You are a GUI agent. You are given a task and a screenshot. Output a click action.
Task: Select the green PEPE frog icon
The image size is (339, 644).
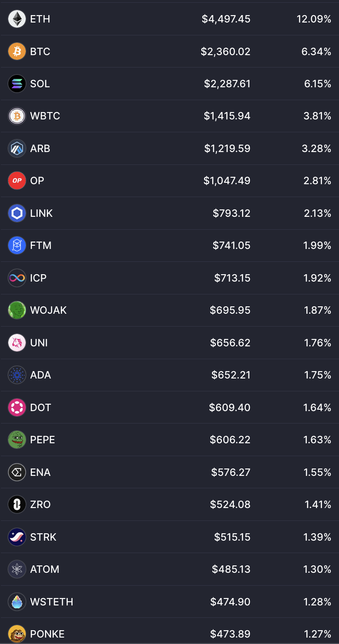(x=17, y=440)
